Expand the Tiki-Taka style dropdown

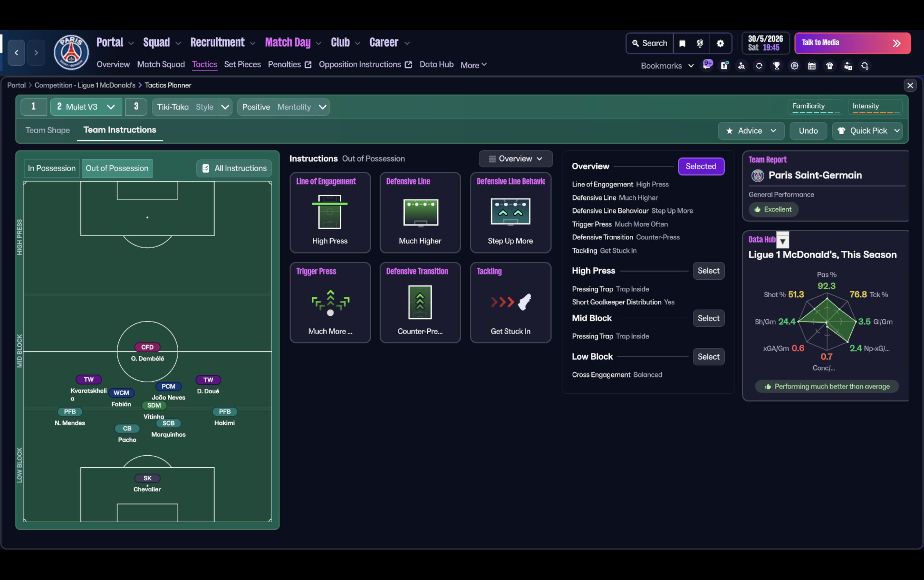225,107
